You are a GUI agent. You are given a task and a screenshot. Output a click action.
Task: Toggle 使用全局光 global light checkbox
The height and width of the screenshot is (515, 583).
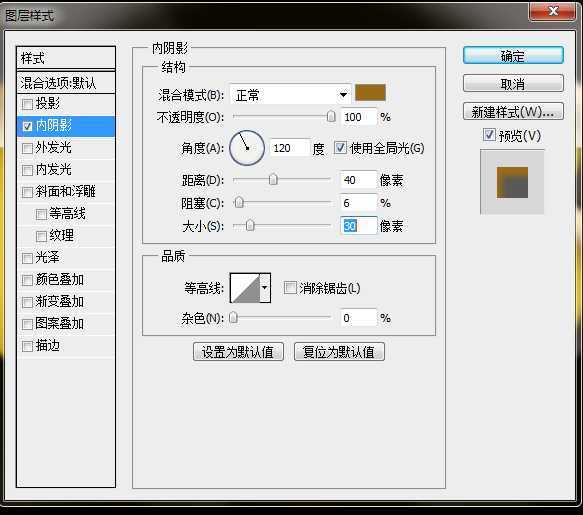[340, 148]
